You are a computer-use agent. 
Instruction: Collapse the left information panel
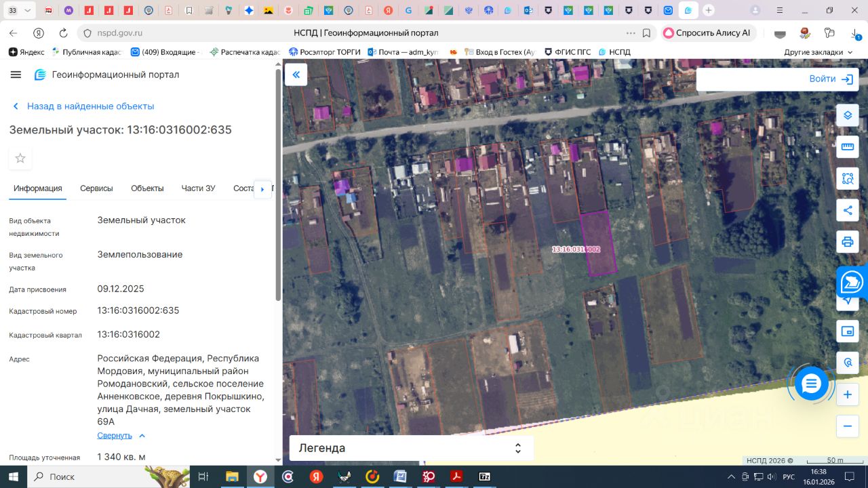296,75
